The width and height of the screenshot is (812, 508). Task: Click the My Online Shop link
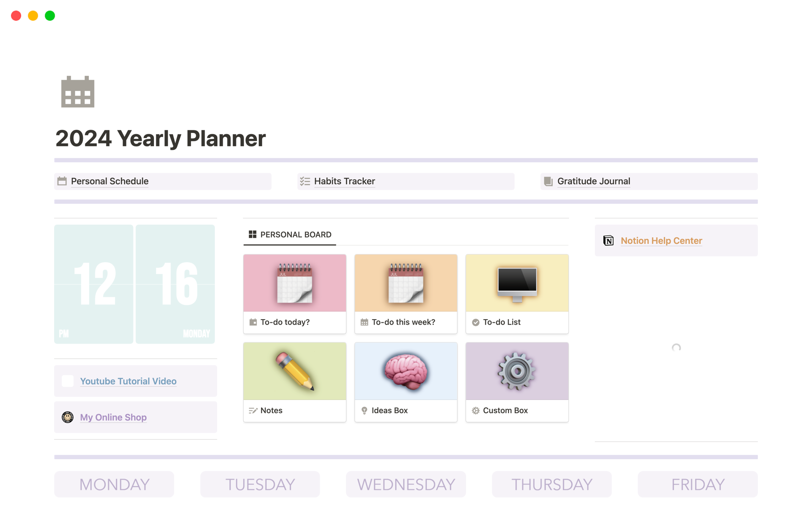tap(113, 417)
